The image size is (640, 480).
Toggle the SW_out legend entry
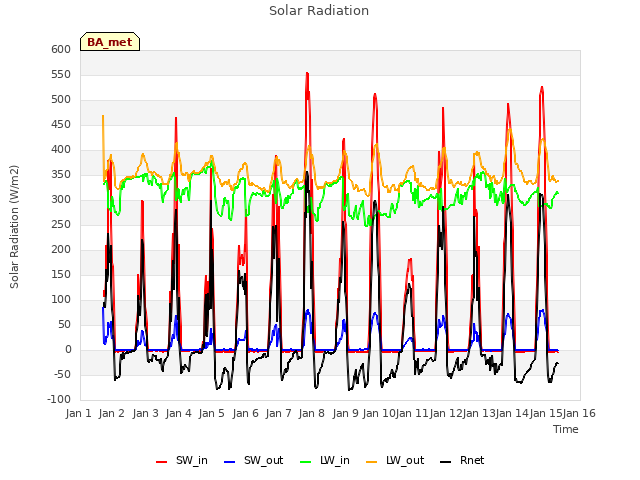(253, 460)
